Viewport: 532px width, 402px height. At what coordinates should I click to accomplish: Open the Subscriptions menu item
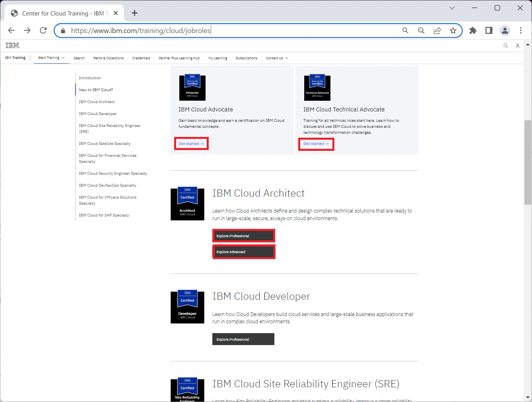tap(247, 58)
